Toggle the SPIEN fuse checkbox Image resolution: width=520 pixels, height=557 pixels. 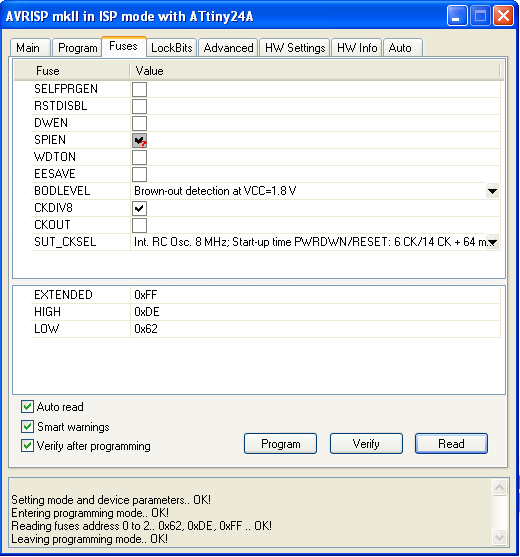tap(139, 140)
